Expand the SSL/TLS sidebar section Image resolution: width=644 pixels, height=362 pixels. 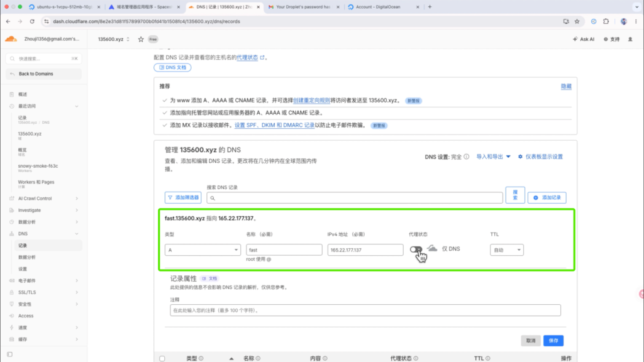pyautogui.click(x=76, y=292)
